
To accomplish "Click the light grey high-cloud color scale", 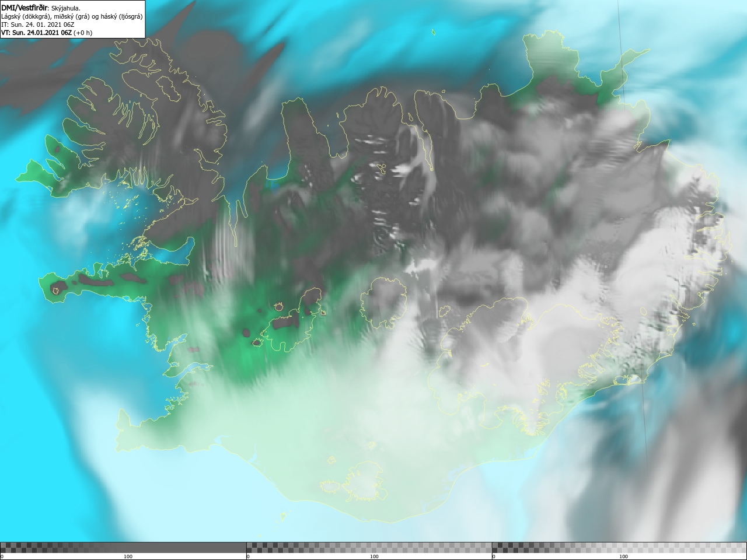I will coord(619,548).
